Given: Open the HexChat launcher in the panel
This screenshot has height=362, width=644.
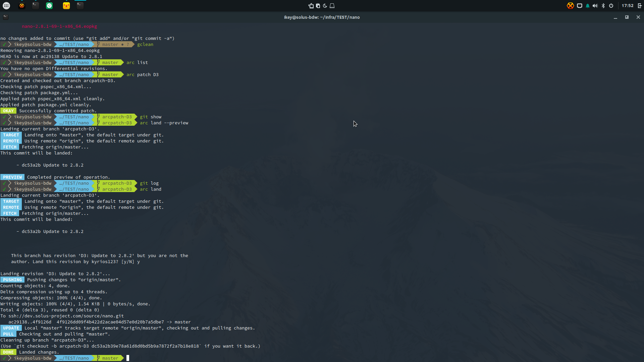Looking at the screenshot, I should pos(22,6).
